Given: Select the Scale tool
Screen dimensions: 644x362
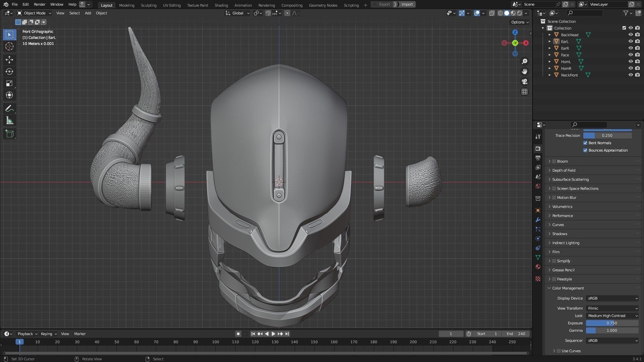Looking at the screenshot, I should pos(9,83).
